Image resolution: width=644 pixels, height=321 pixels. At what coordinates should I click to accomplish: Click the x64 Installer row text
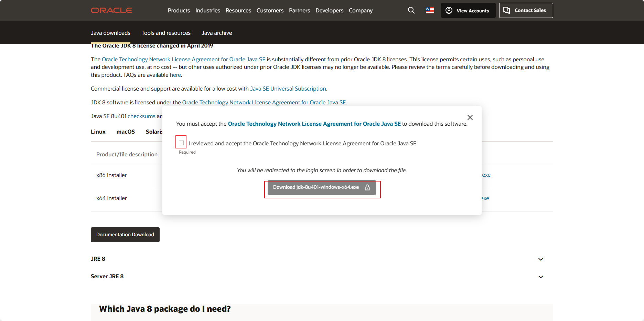click(x=111, y=198)
